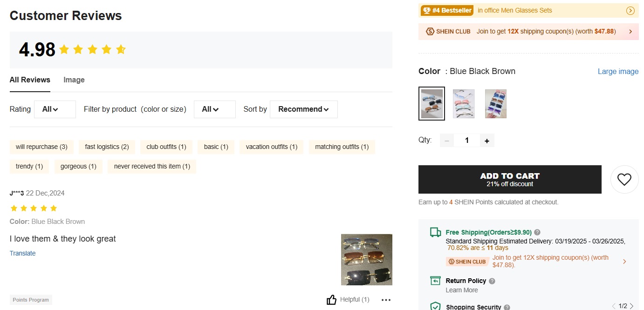Click 'Join to get 12X shipping coupon(s)' top banner text

coord(546,32)
